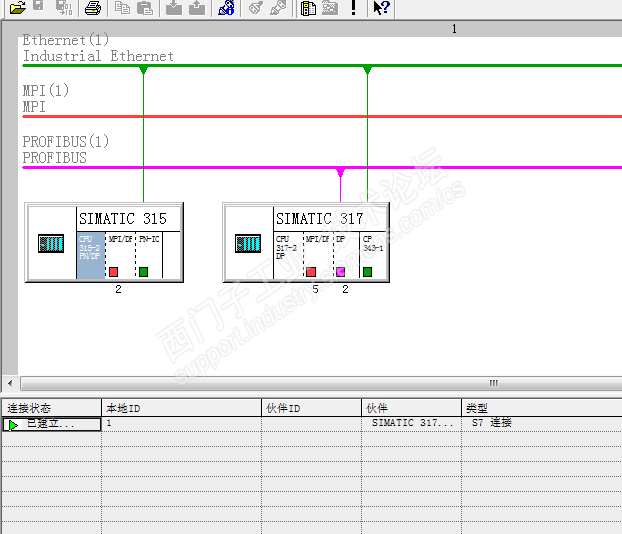Click the Download to PLC icon
The height and width of the screenshot is (534, 622).
pyautogui.click(x=174, y=8)
